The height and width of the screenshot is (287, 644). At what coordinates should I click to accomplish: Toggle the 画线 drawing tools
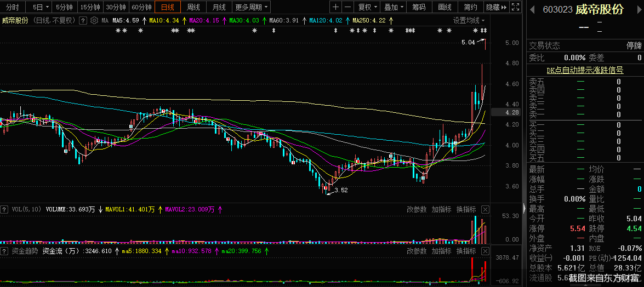[x=445, y=7]
